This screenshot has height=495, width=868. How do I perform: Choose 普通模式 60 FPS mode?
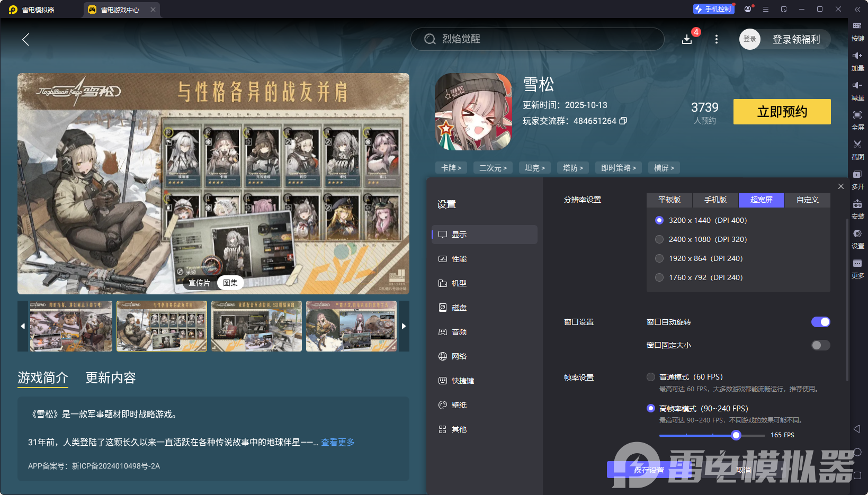(x=651, y=377)
